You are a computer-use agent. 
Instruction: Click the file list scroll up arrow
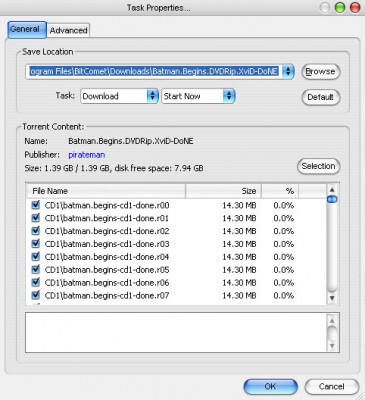(332, 190)
